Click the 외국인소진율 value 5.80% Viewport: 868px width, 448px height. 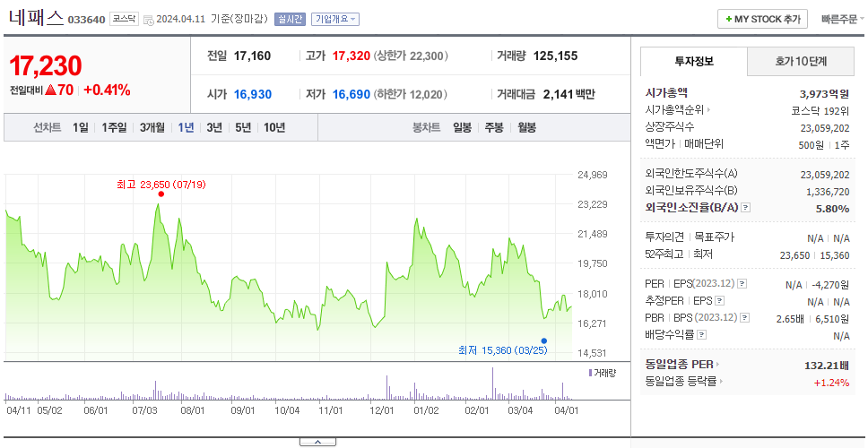coord(832,209)
